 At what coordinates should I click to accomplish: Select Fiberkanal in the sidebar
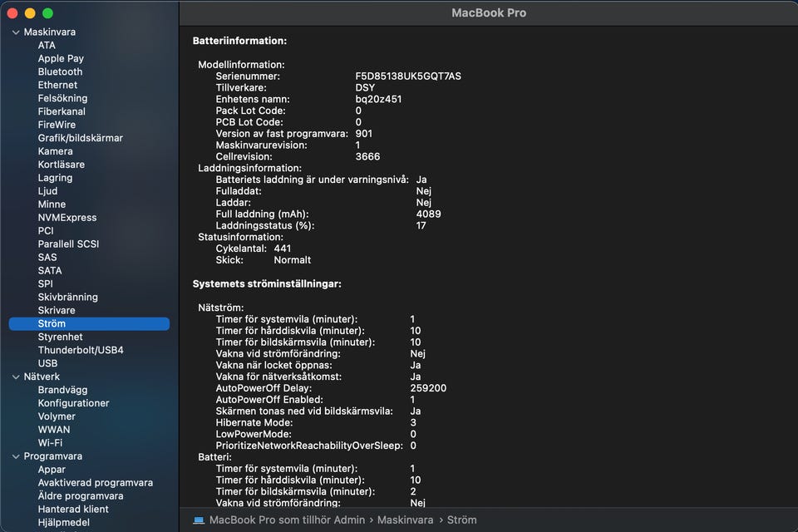tap(62, 111)
